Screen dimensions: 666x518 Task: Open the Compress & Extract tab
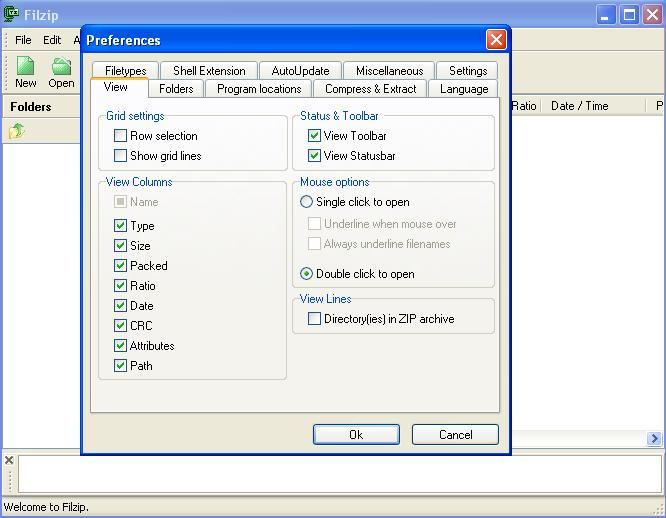[x=370, y=89]
